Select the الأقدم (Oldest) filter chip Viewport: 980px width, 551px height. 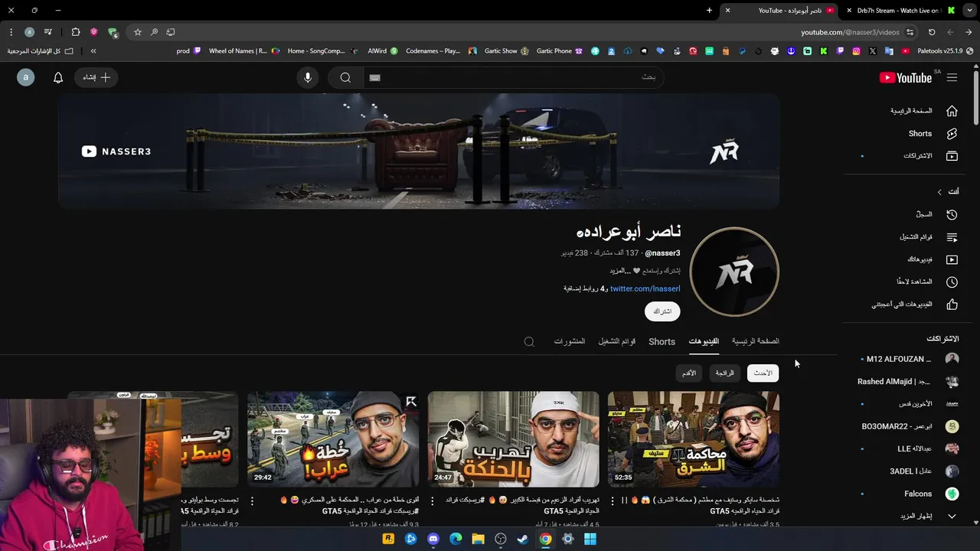[689, 373]
